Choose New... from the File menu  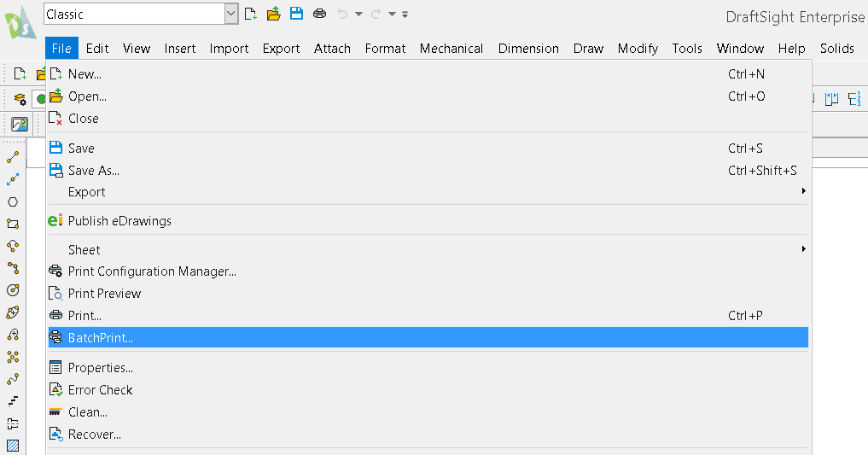[428, 74]
